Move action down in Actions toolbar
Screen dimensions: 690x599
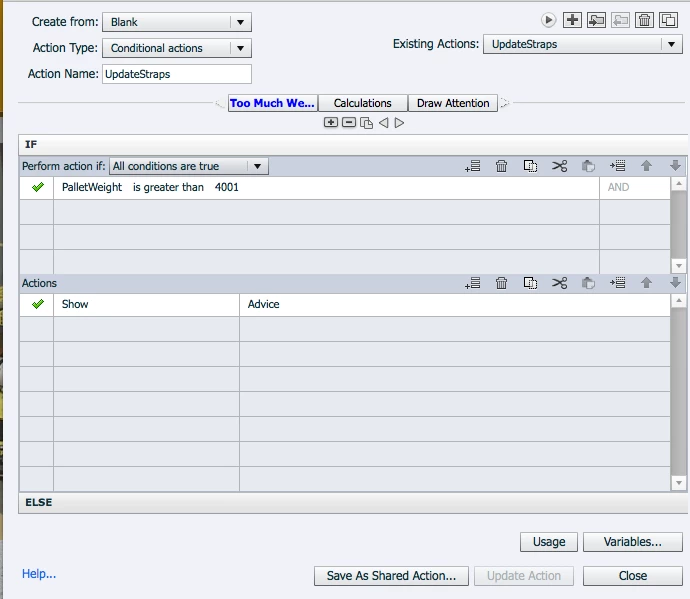(x=675, y=283)
